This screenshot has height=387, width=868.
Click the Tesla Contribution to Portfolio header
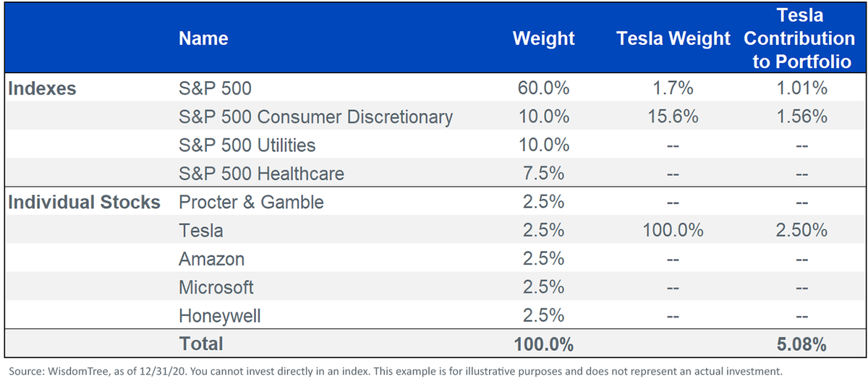coord(801,38)
